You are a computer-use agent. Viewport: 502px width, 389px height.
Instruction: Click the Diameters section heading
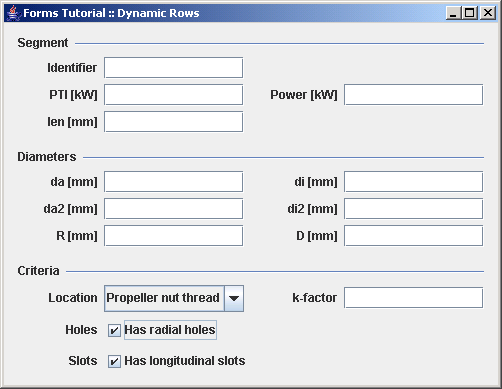tap(47, 157)
